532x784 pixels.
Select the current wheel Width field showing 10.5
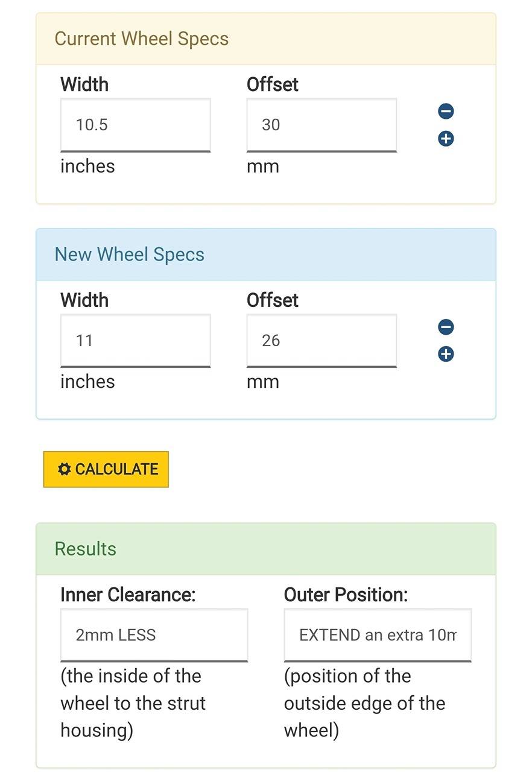(x=135, y=125)
